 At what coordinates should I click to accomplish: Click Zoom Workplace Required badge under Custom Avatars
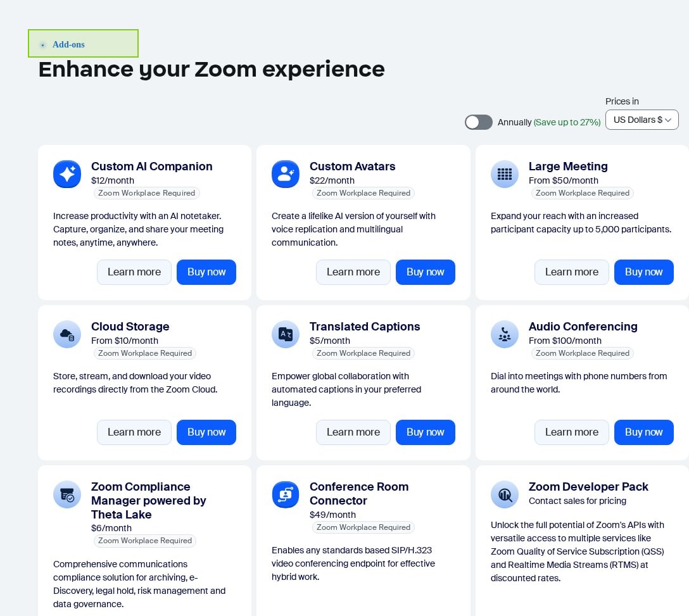[363, 193]
